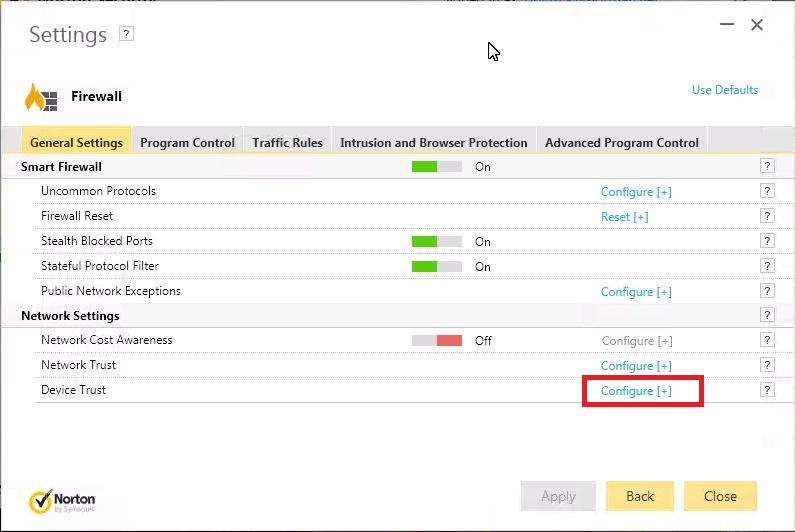Click the help icon for Device Trust

click(x=767, y=390)
